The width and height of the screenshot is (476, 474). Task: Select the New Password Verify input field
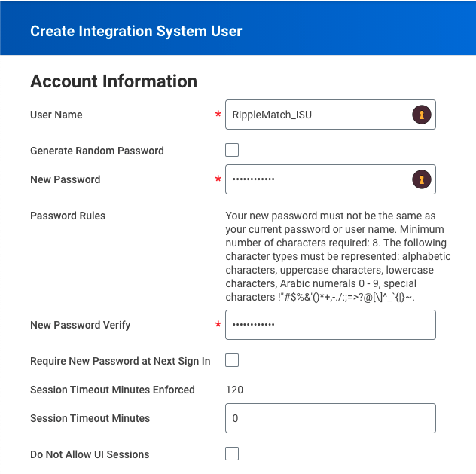tap(330, 325)
